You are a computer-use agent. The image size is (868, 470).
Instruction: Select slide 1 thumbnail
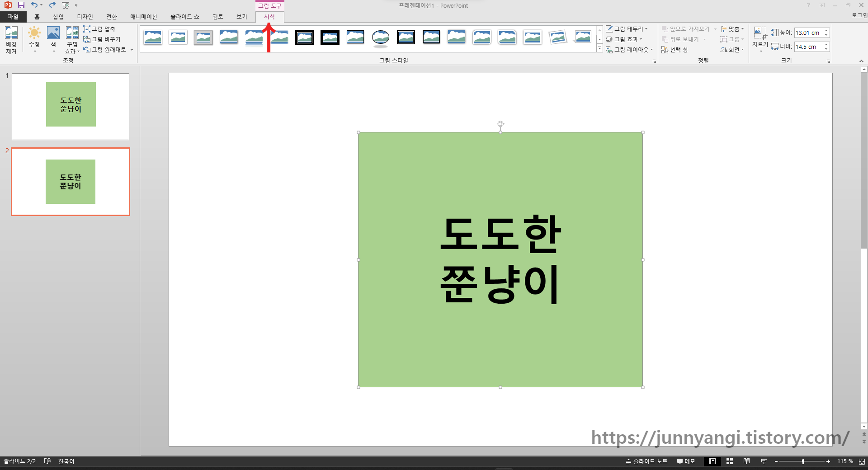[71, 107]
